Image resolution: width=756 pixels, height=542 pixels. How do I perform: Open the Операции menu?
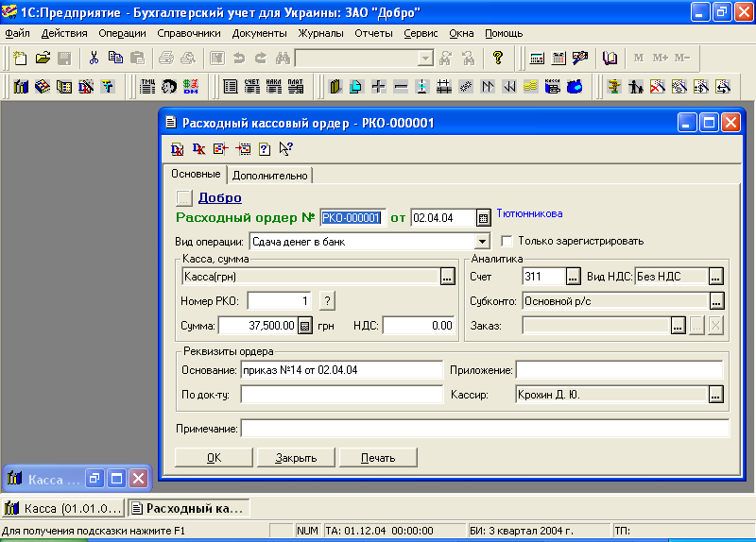tap(122, 33)
